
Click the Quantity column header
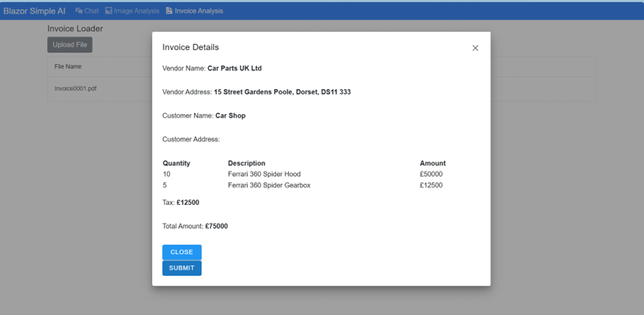point(176,163)
